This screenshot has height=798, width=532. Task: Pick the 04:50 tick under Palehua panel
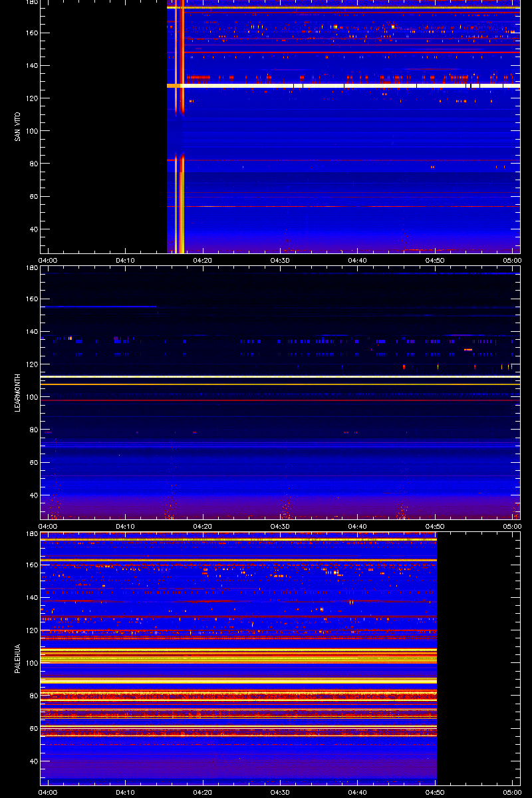tap(435, 792)
